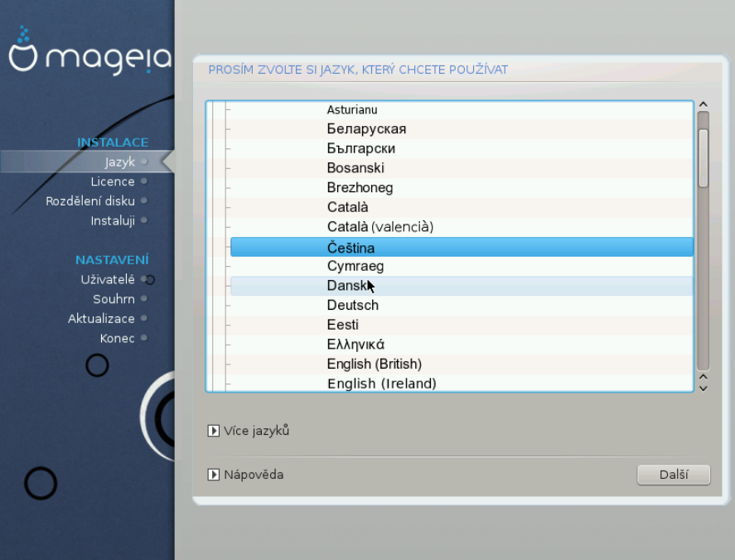The height and width of the screenshot is (560, 735).
Task: Click the tree branch marker next to Deutsch
Action: (x=230, y=305)
